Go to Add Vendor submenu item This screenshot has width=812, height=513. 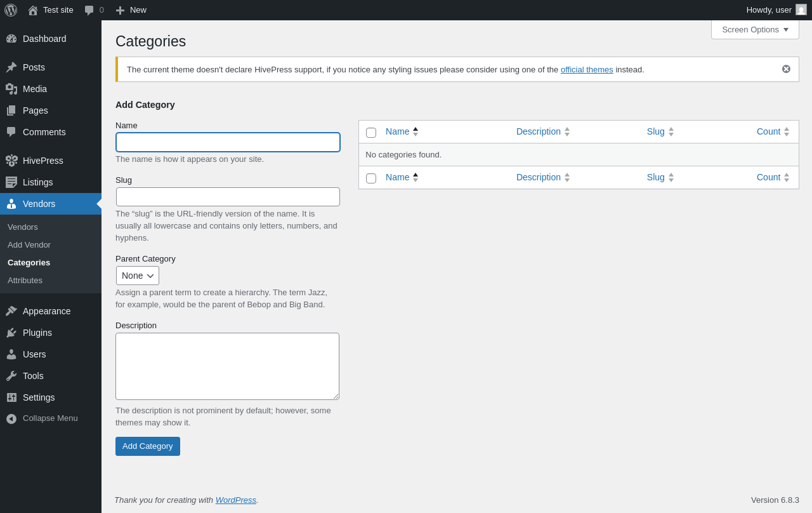point(29,245)
